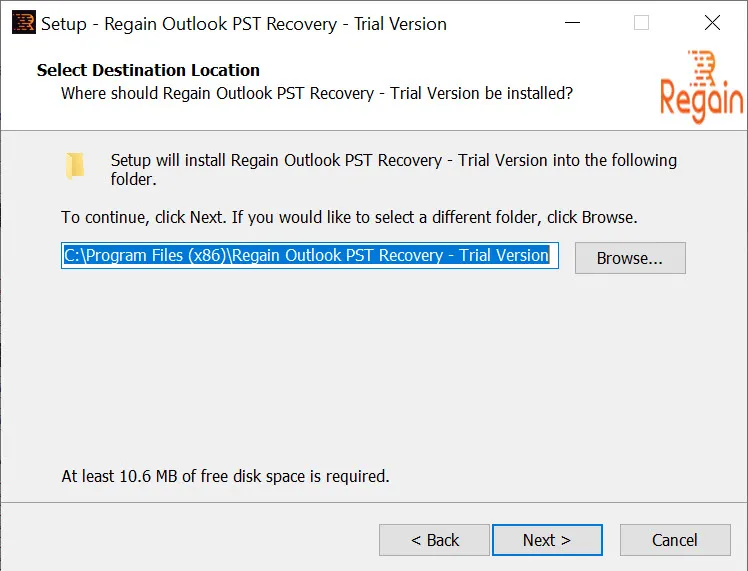Click the yellow folder icon

(75, 166)
